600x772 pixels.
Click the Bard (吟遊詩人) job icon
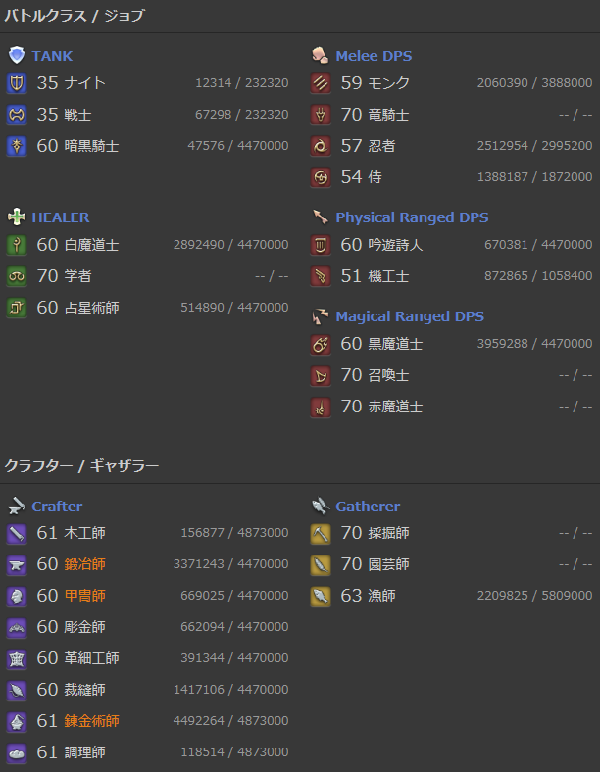coord(320,245)
